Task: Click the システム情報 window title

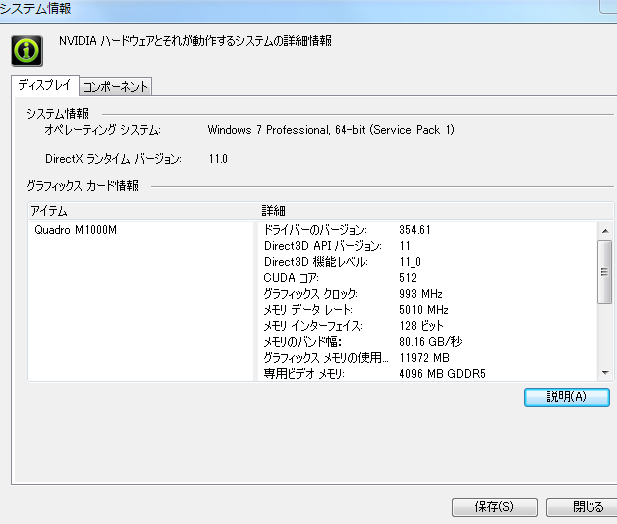Action: click(35, 8)
